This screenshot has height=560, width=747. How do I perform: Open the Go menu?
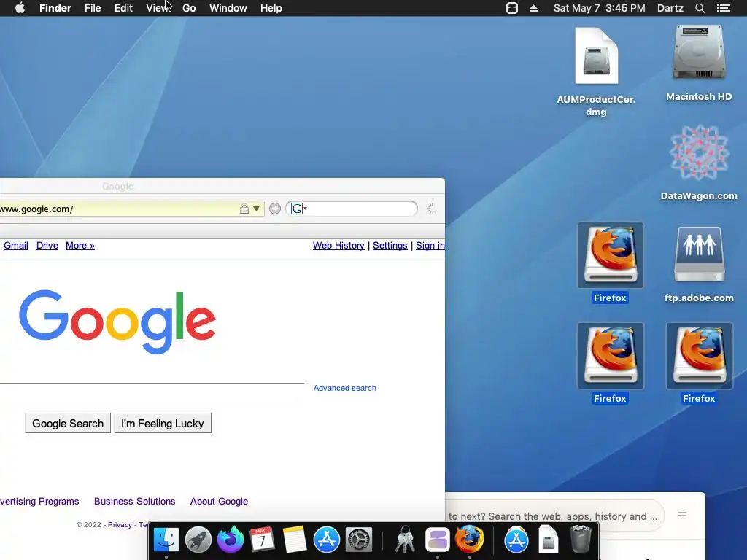pyautogui.click(x=189, y=8)
